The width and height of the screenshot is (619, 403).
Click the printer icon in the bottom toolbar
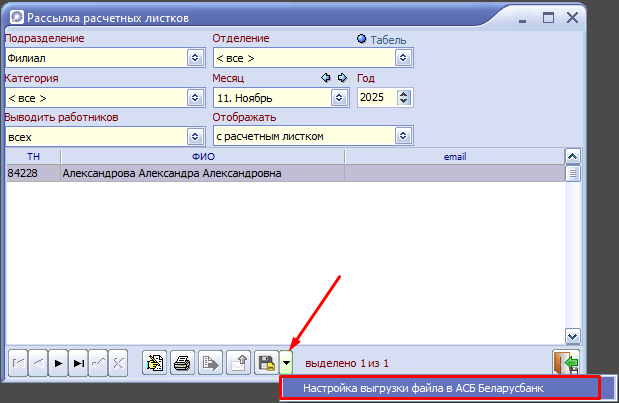coord(182,363)
